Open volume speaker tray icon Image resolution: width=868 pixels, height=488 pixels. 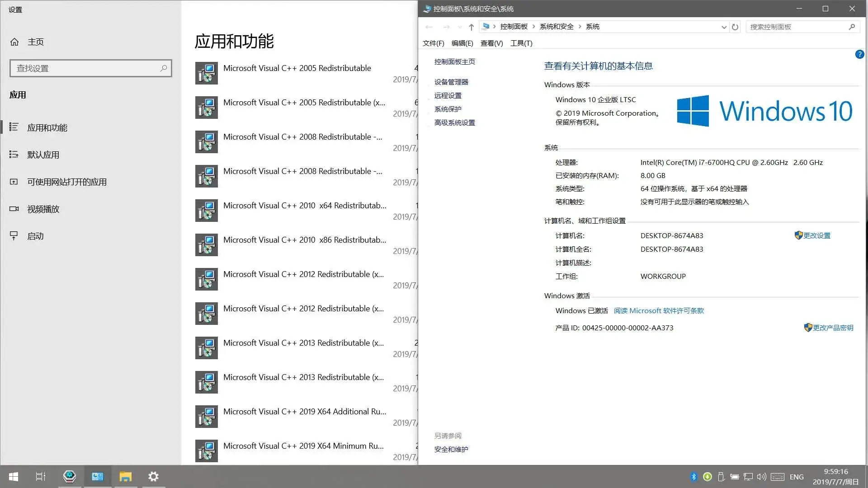(762, 477)
